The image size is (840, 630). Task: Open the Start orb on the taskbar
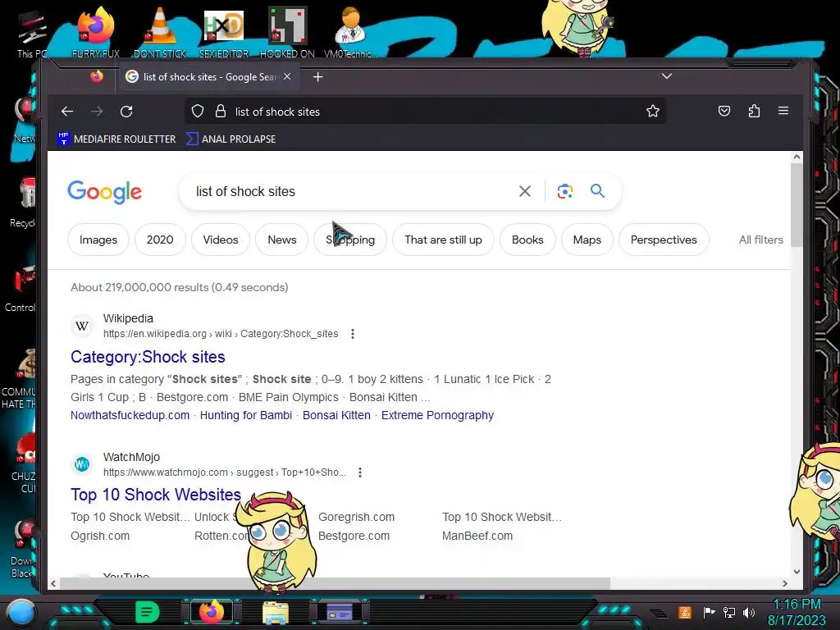(21, 612)
